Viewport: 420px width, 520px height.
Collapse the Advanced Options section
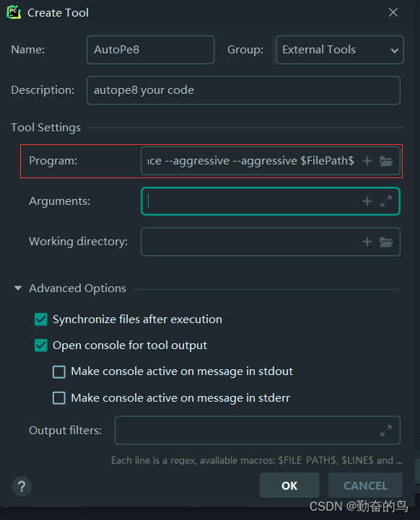pos(18,288)
